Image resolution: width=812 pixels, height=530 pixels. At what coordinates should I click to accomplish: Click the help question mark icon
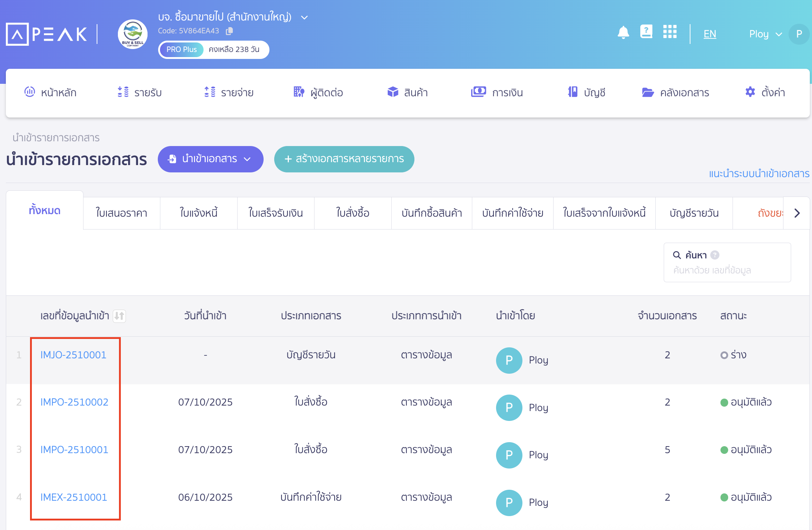tap(647, 32)
